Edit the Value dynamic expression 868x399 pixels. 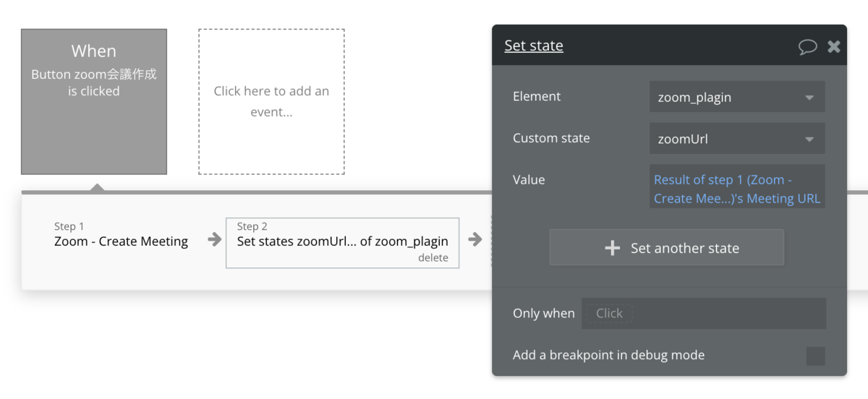[736, 189]
